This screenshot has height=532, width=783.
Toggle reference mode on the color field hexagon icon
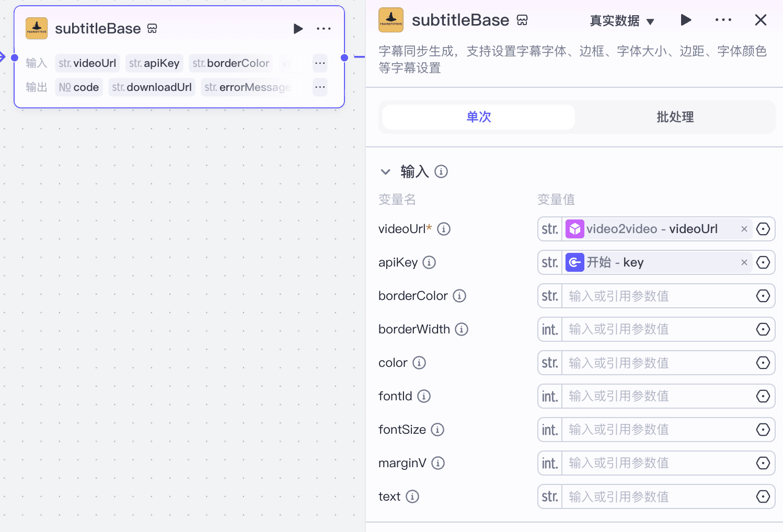coord(763,363)
